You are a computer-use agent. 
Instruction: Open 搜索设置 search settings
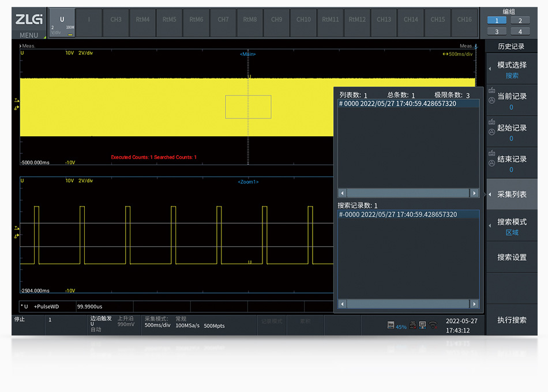512,258
